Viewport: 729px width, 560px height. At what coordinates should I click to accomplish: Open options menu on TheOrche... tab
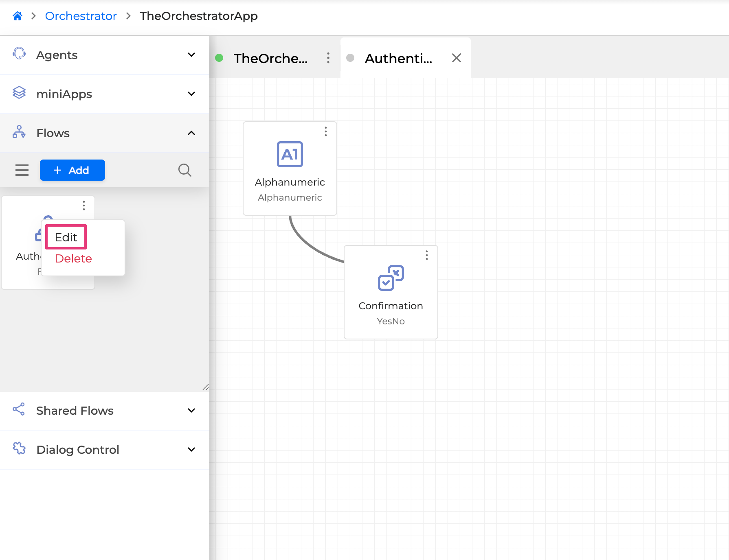click(328, 58)
